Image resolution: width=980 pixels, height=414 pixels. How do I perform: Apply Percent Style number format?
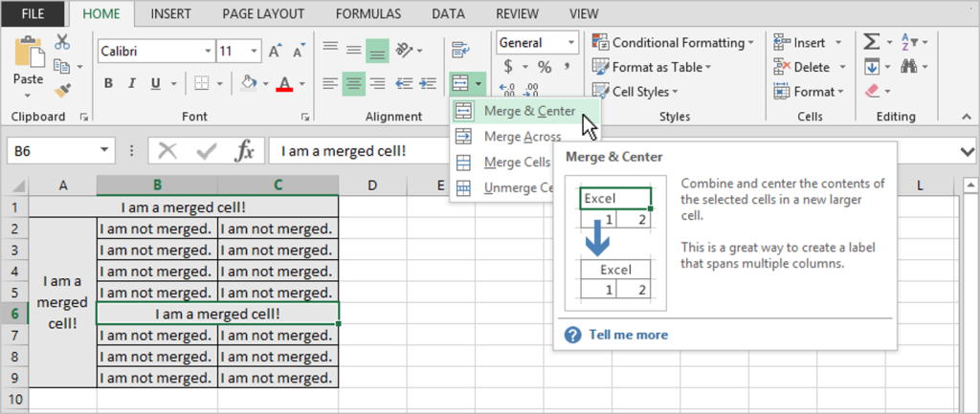click(x=545, y=67)
